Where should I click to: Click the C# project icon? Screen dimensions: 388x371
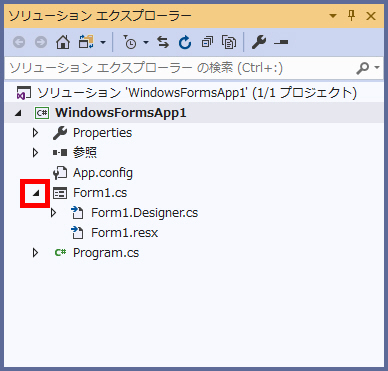(42, 113)
